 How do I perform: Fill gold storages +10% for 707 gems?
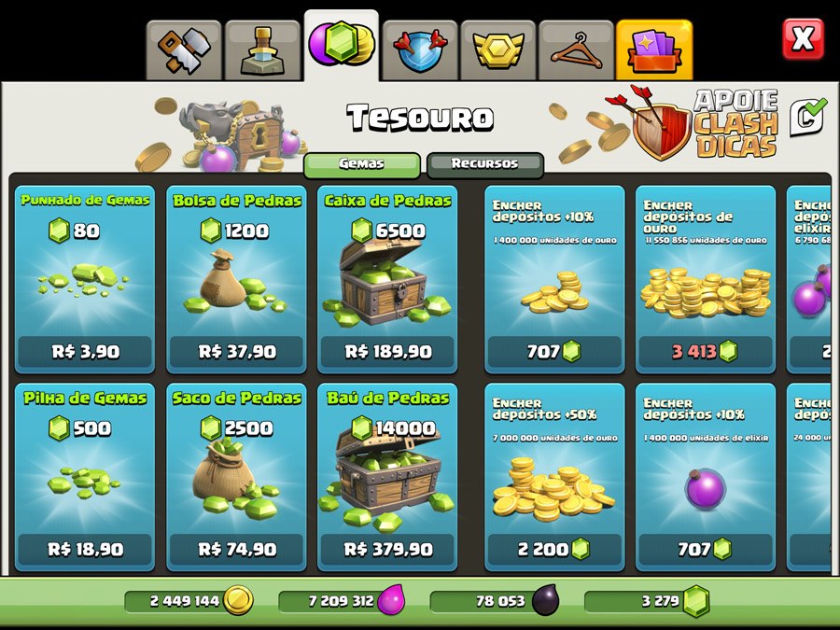click(554, 279)
